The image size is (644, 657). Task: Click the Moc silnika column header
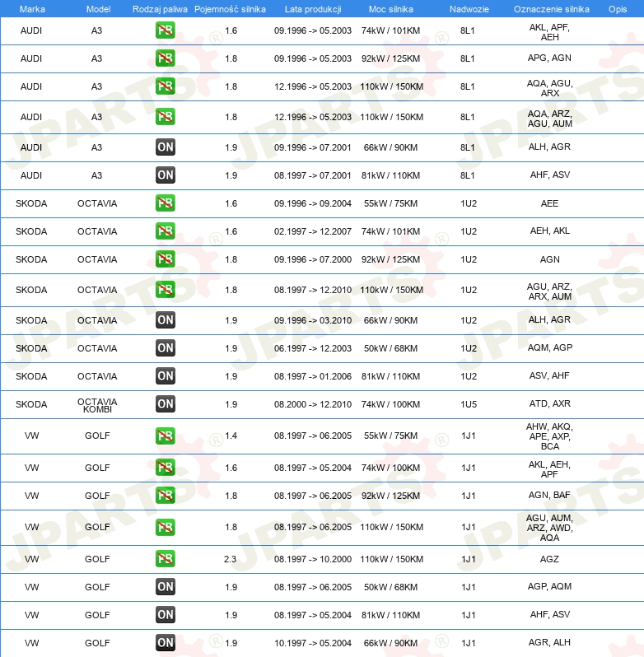391,9
